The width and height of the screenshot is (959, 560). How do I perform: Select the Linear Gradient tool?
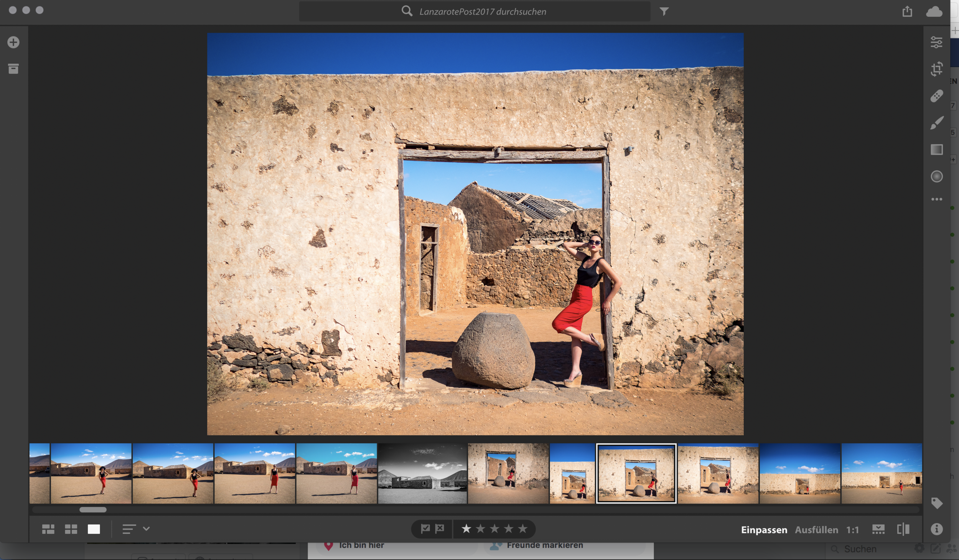pos(936,150)
